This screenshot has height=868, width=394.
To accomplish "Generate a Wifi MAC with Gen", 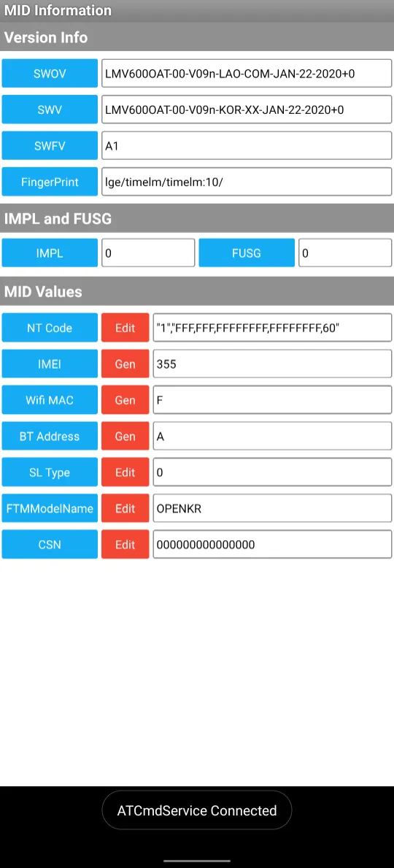I will (125, 399).
